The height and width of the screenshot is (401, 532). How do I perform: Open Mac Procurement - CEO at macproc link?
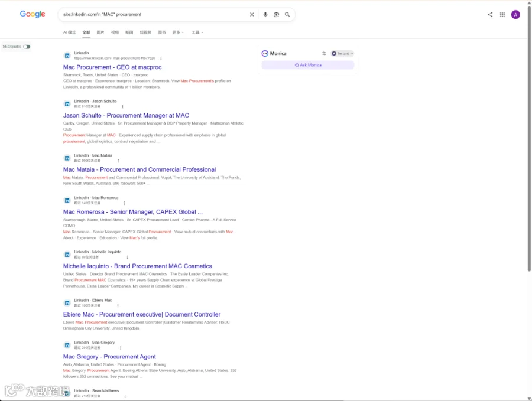click(x=112, y=67)
